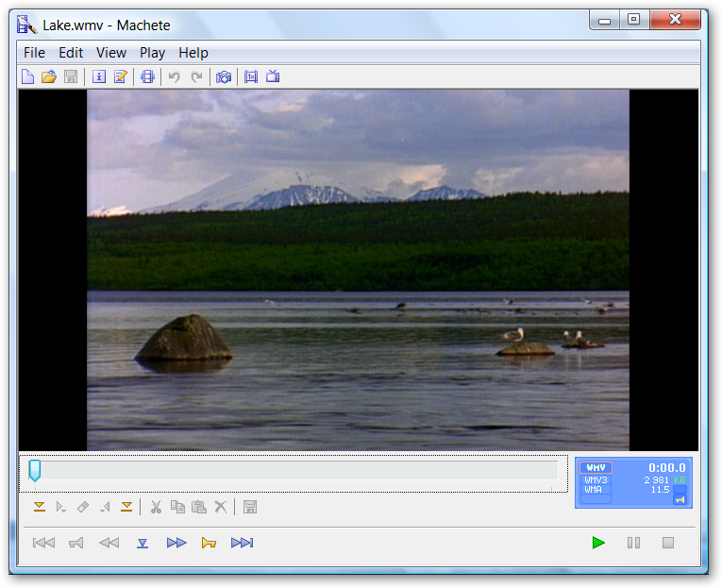Click the eraser clear selection icon

[83, 507]
